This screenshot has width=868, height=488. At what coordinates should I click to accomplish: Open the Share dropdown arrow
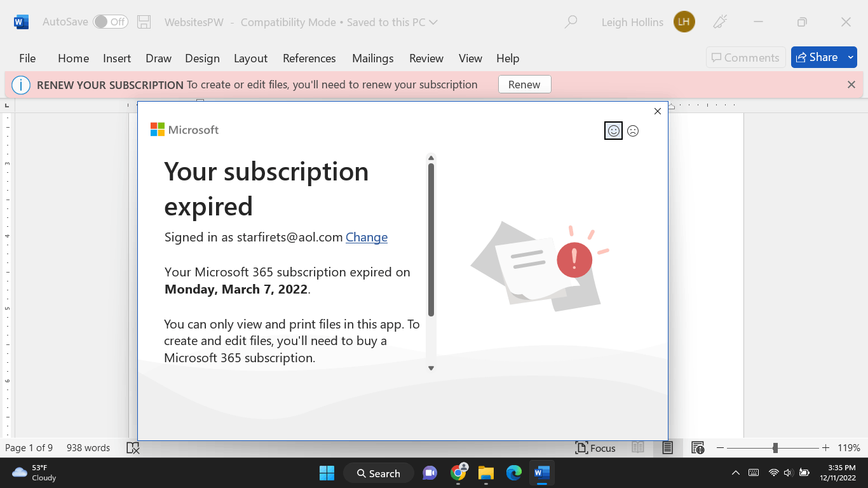(850, 57)
